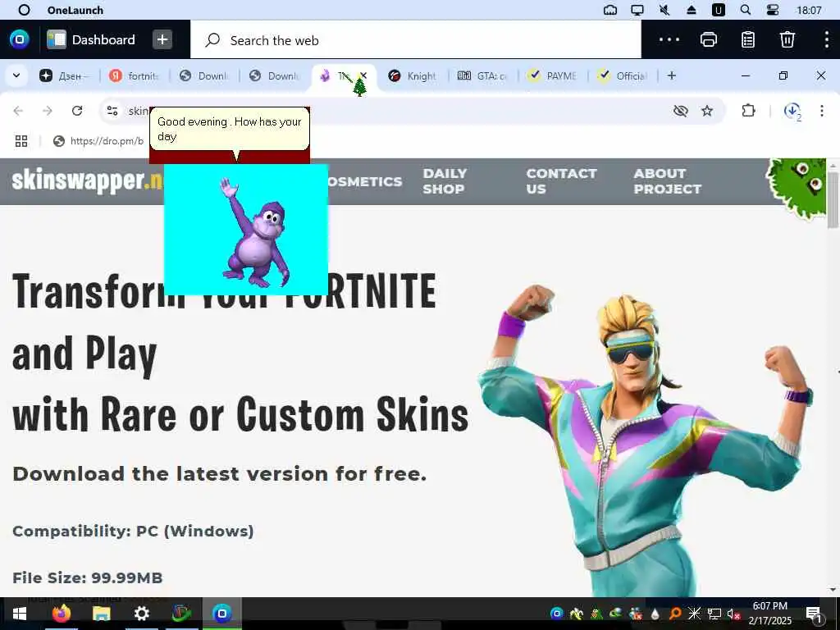Click the page vertical scrollbar thumb
The width and height of the screenshot is (840, 630).
[x=833, y=199]
